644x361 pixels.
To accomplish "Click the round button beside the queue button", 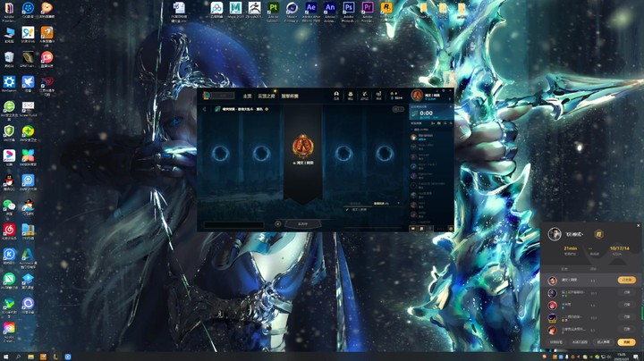I will coord(277,224).
